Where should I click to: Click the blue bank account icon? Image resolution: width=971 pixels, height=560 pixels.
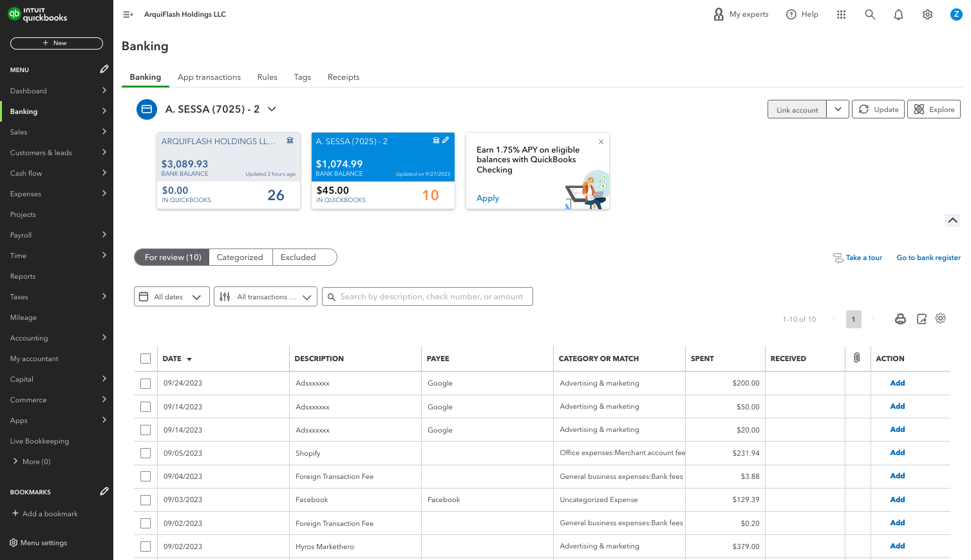147,109
